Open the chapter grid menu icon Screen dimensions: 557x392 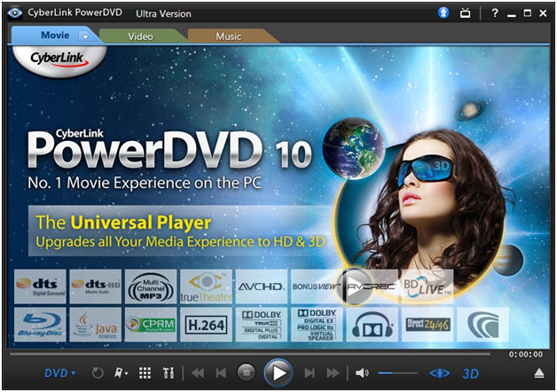pos(145,373)
